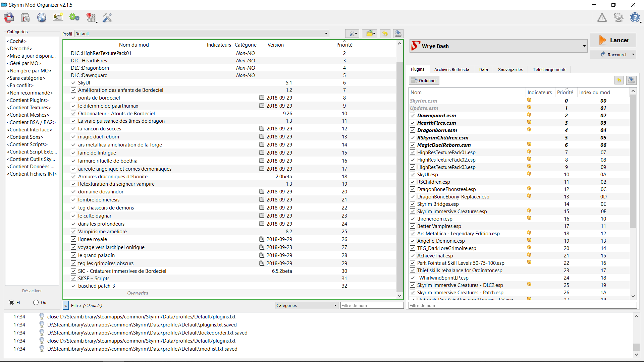Click the calendar icon on the voyage vers larchipel onirique row

262,247
